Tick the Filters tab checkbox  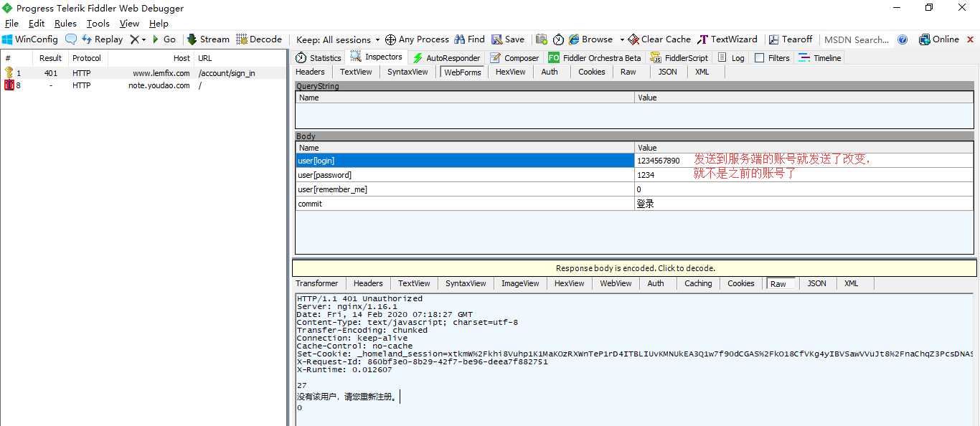pos(759,58)
